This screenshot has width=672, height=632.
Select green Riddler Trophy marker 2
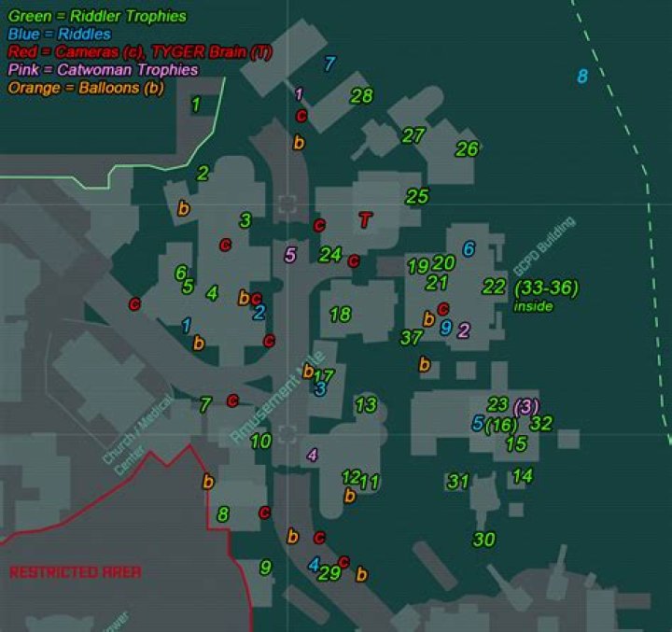(203, 174)
